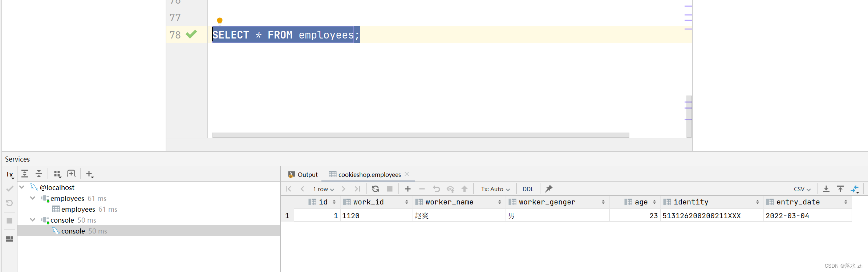Select the row number 1 cell
Viewport: 868px width, 272px height.
click(287, 216)
